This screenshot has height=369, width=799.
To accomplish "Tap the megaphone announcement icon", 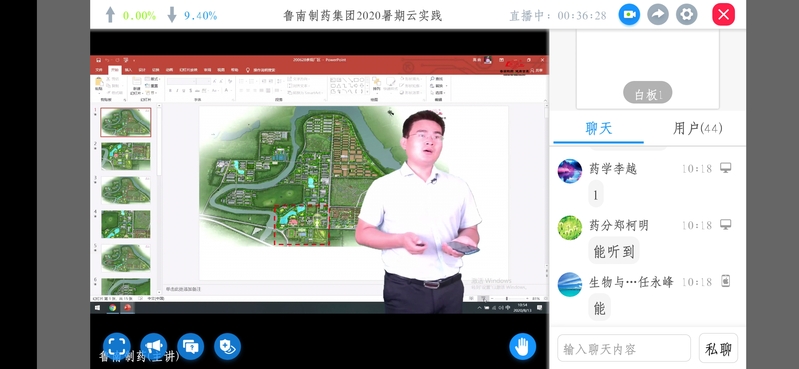I will (x=153, y=347).
